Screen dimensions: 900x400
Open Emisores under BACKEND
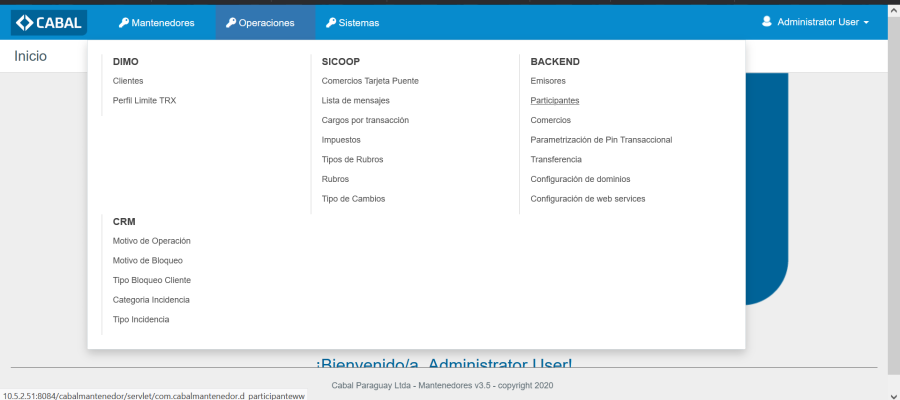(548, 81)
